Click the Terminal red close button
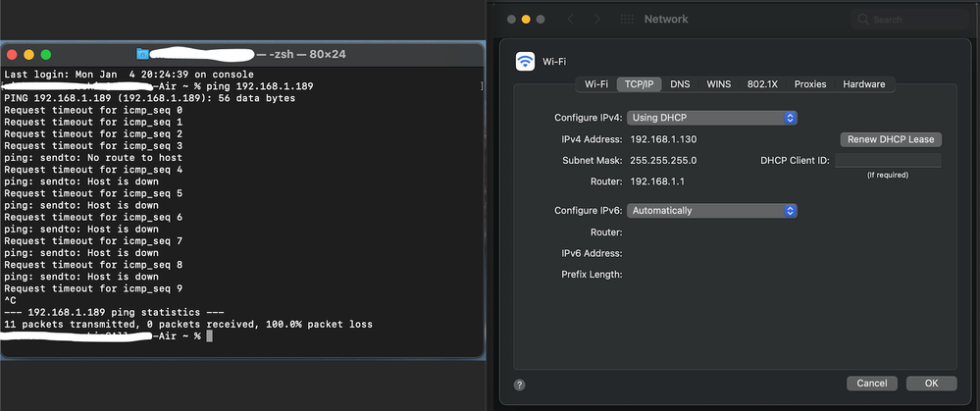 [12, 54]
